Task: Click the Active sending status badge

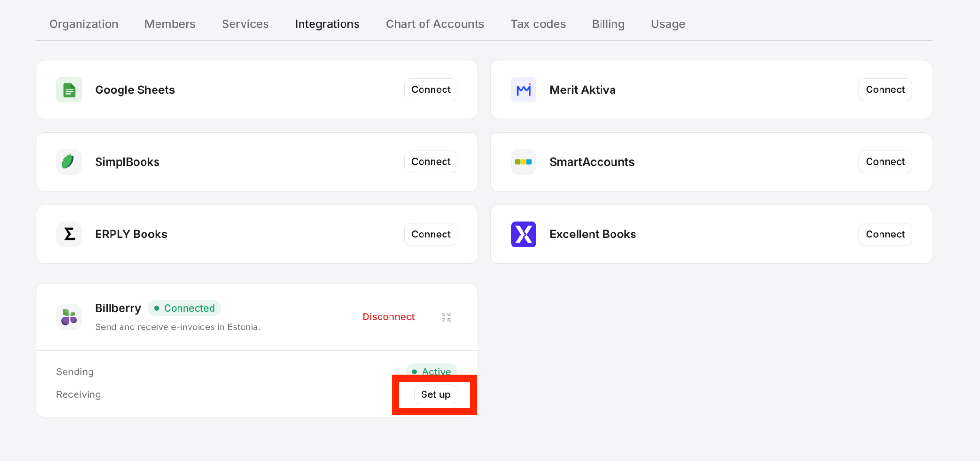Action: (x=432, y=371)
